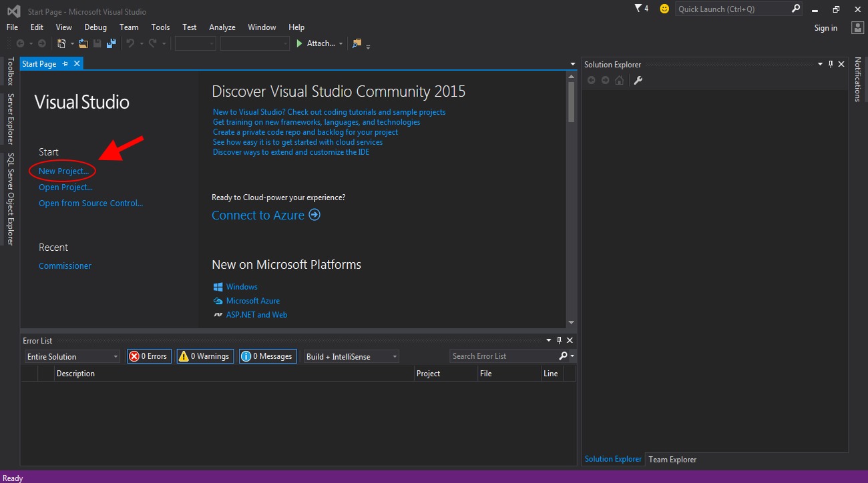Click the Find in Files toolbar icon
Viewport: 868px width, 483px height.
pyautogui.click(x=357, y=43)
